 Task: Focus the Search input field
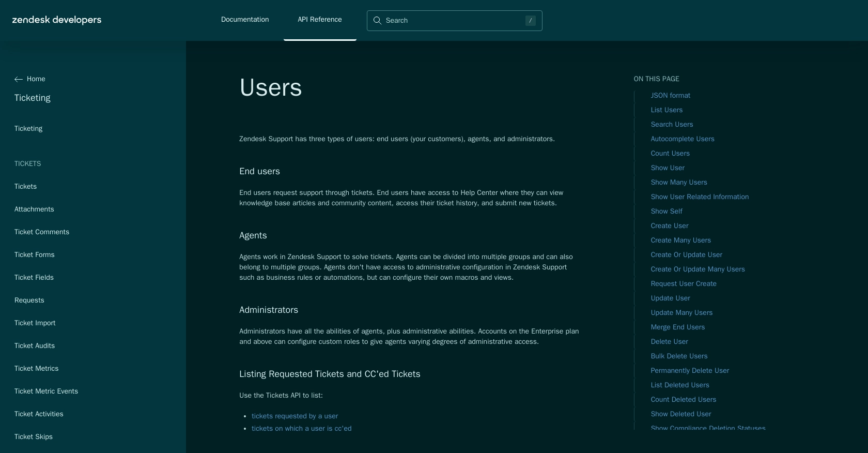point(455,21)
